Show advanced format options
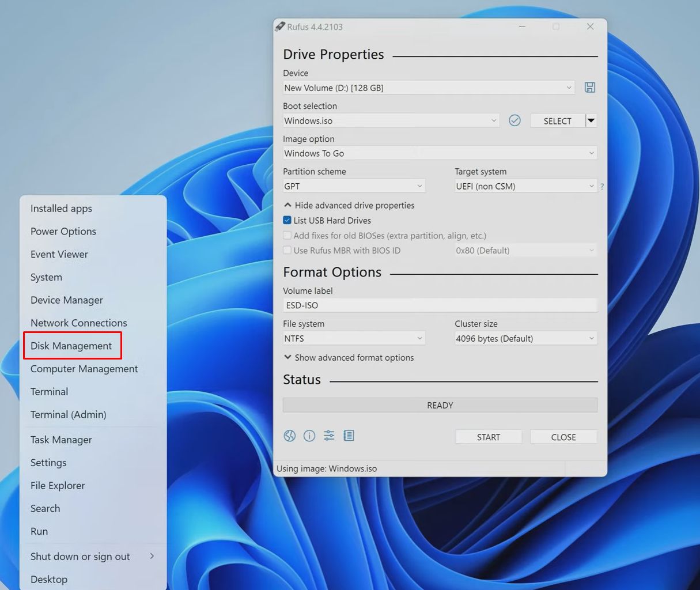This screenshot has height=590, width=700. (349, 357)
